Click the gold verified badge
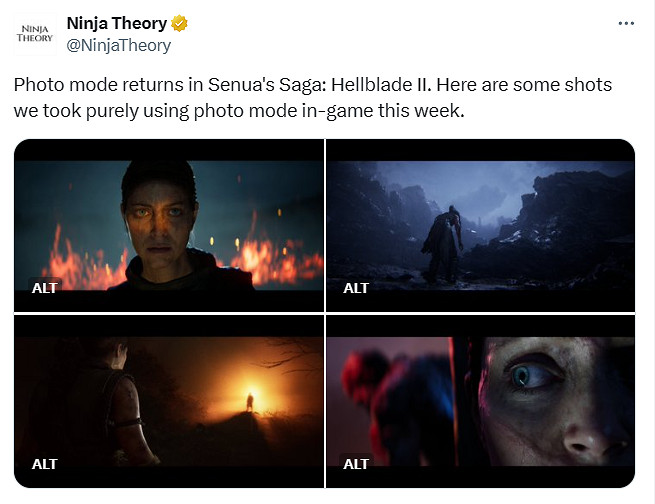This screenshot has width=655, height=504. click(x=179, y=23)
